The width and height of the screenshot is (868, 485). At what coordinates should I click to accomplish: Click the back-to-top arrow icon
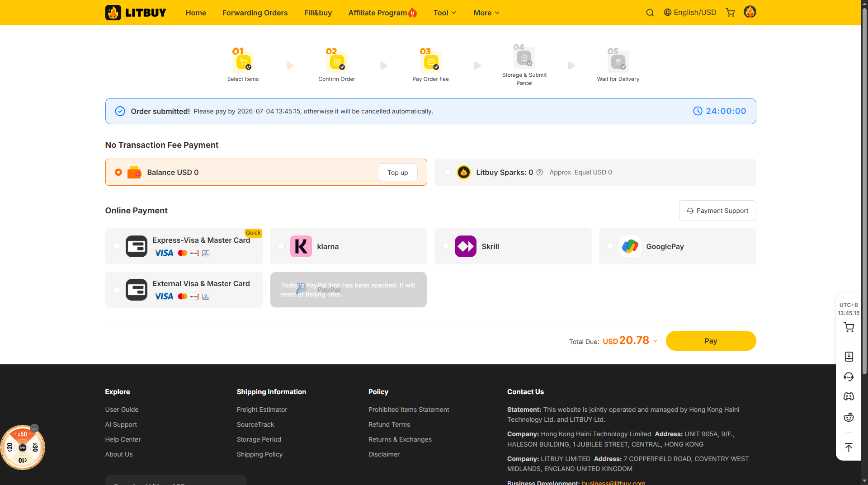click(x=849, y=447)
